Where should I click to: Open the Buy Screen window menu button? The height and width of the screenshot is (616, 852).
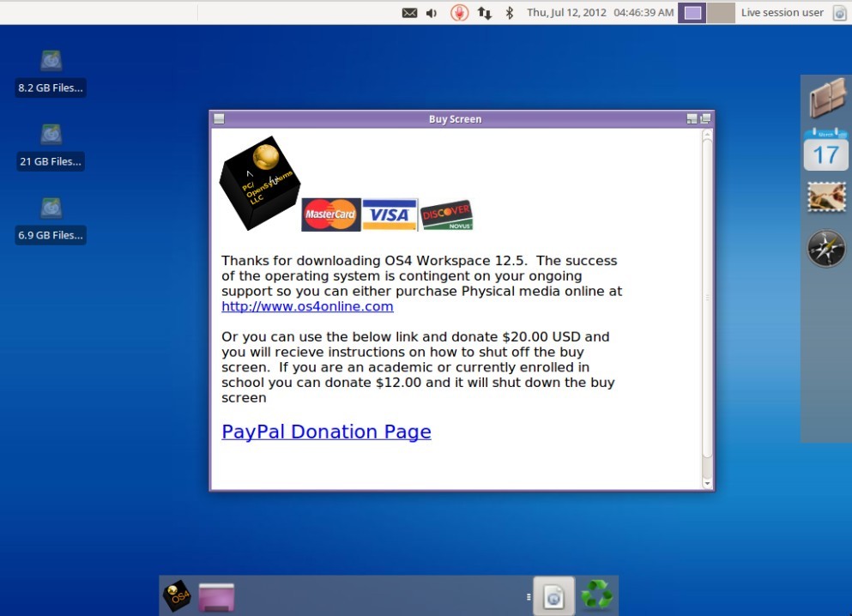(x=219, y=119)
